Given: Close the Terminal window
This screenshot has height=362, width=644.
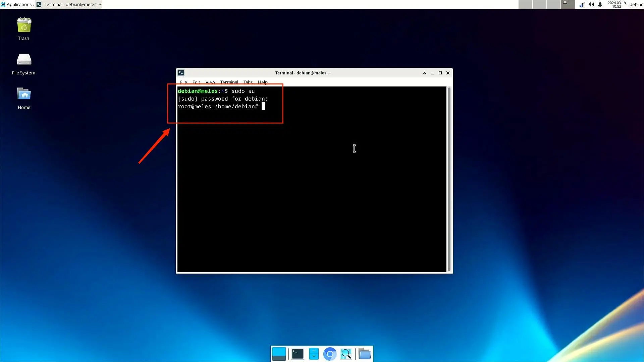Looking at the screenshot, I should (448, 73).
